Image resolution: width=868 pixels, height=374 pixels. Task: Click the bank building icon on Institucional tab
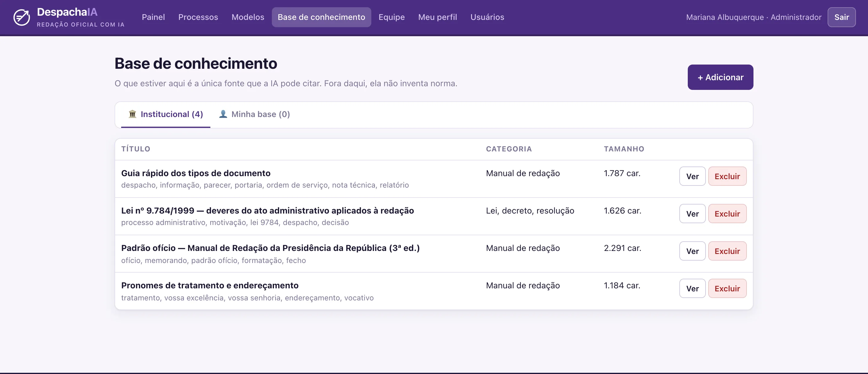(x=132, y=114)
